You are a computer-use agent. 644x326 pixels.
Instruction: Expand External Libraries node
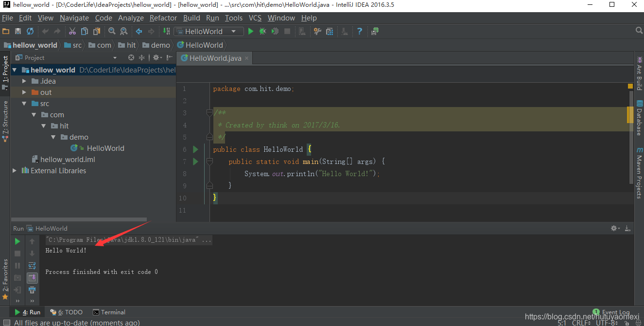point(15,171)
